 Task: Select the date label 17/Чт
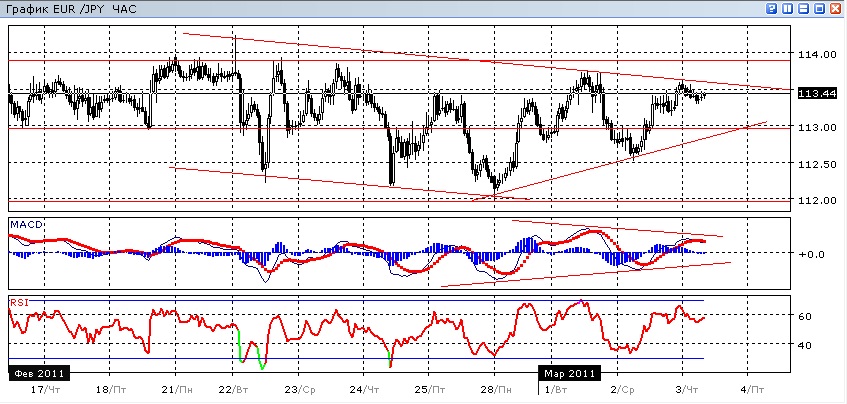point(45,389)
